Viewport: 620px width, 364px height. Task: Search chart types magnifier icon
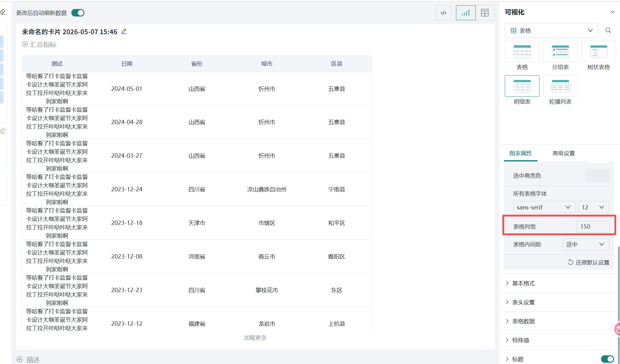point(608,30)
